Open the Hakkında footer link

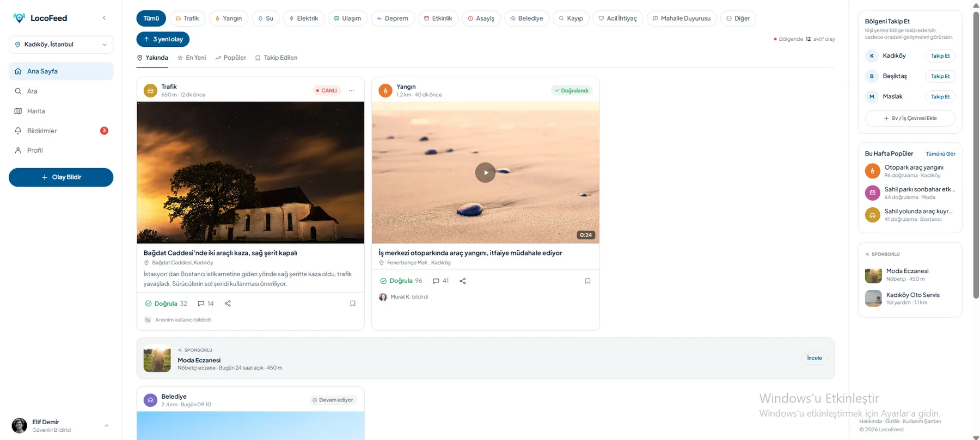tap(871, 422)
